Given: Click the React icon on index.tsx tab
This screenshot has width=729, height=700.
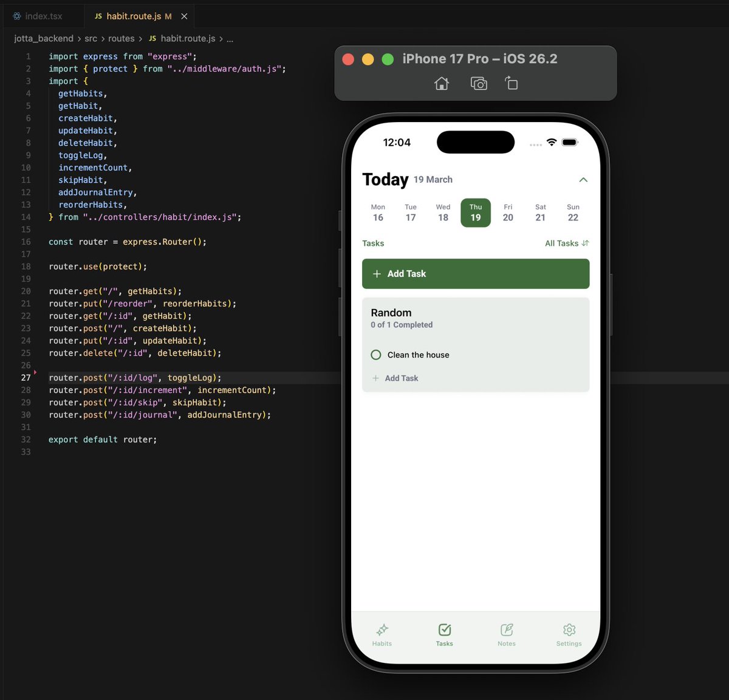Looking at the screenshot, I should pos(17,16).
